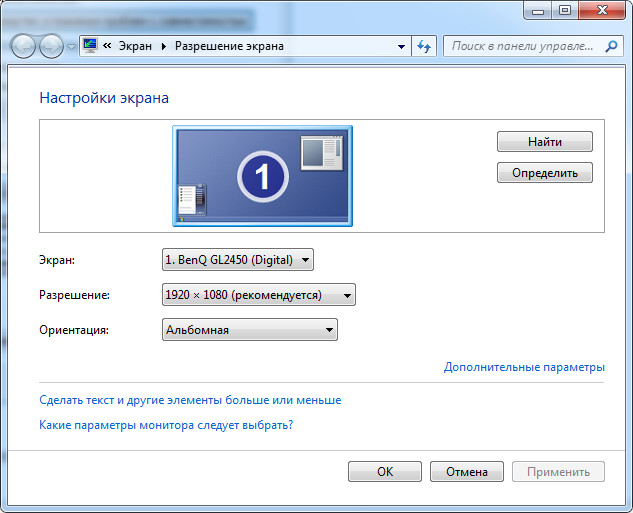
Task: Minimize the window
Action: click(538, 10)
